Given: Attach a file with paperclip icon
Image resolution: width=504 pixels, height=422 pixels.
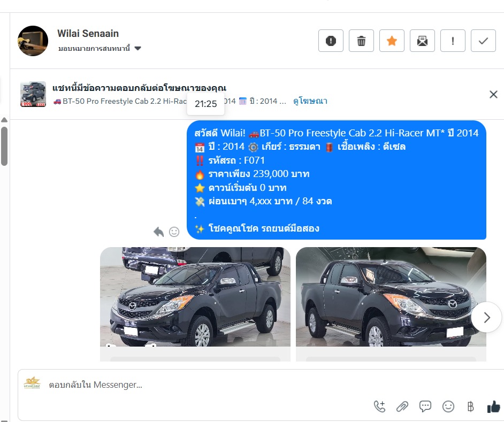Looking at the screenshot, I should 402,406.
